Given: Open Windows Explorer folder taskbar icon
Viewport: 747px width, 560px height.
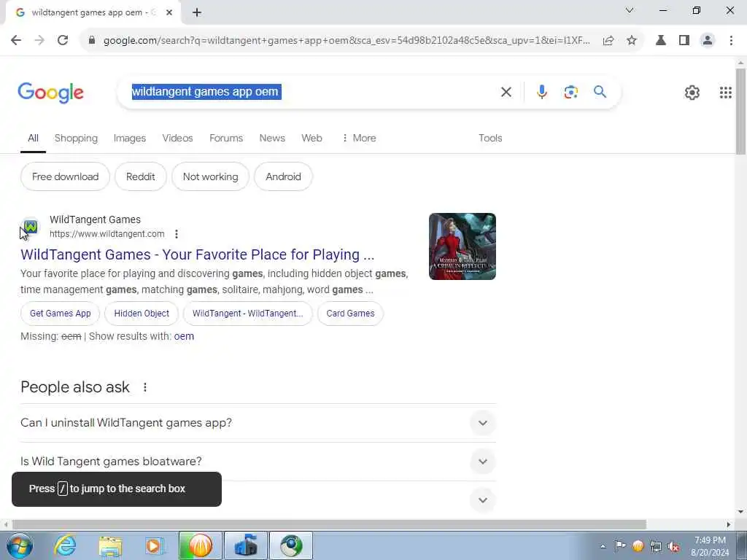Looking at the screenshot, I should point(110,545).
